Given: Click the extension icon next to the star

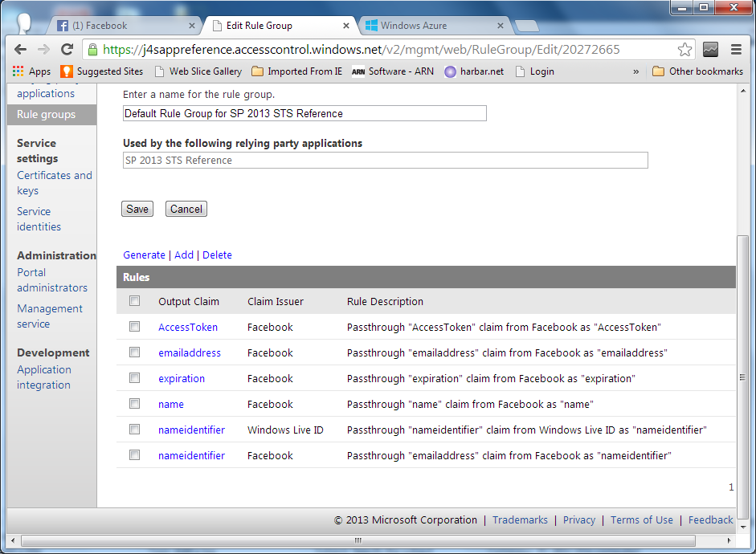Looking at the screenshot, I should (711, 49).
